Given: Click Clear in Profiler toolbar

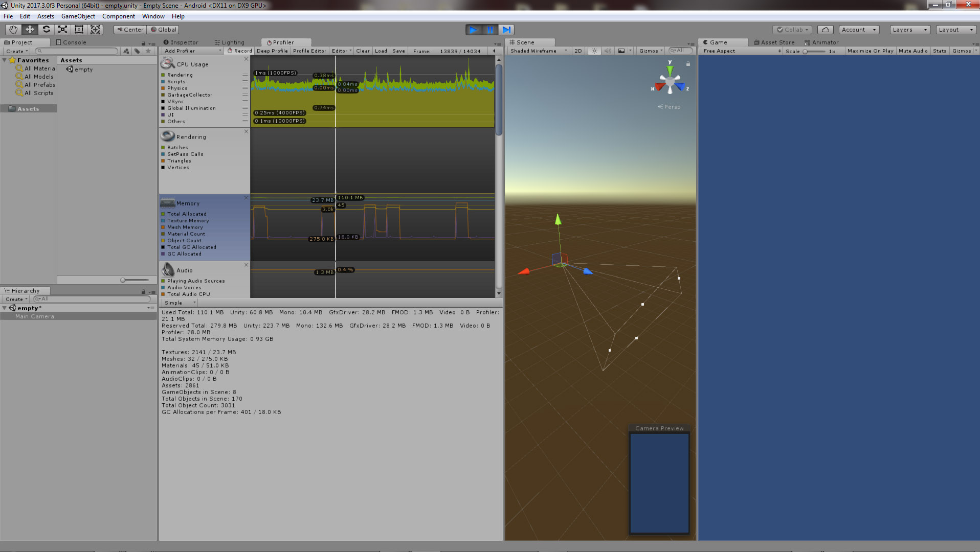Looking at the screenshot, I should 363,51.
